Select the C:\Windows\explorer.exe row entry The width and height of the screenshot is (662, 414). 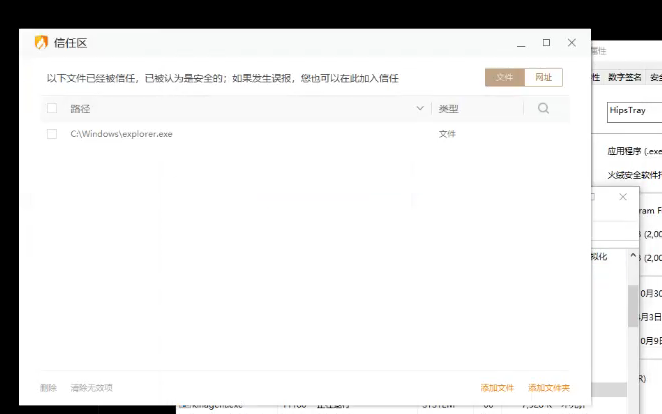pos(121,134)
